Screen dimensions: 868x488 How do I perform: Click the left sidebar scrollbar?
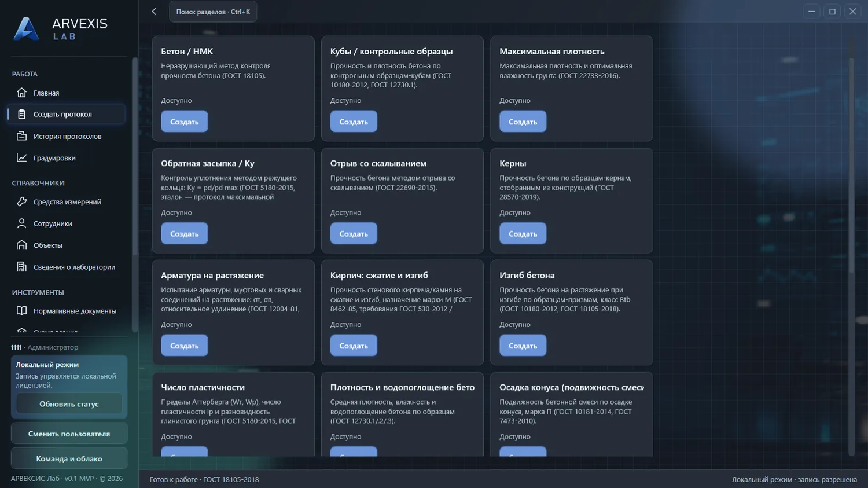[x=135, y=156]
